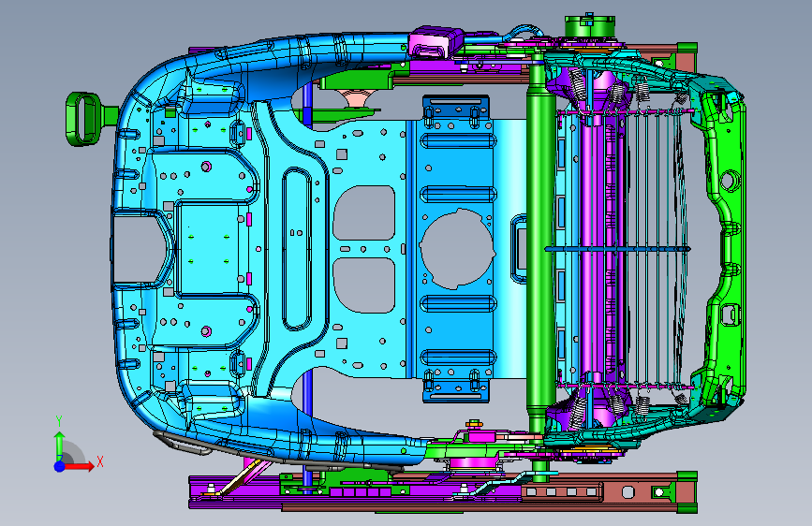Viewport: 812px width, 526px height.
Task: Click the large circular cutout in blue plate
Action: (x=457, y=249)
